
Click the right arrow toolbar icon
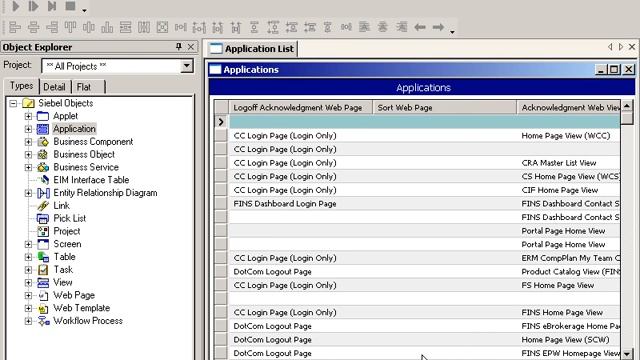[438, 27]
